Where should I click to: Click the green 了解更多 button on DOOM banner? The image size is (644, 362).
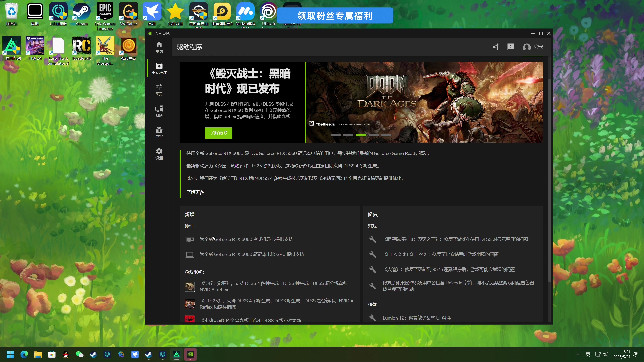tap(218, 133)
